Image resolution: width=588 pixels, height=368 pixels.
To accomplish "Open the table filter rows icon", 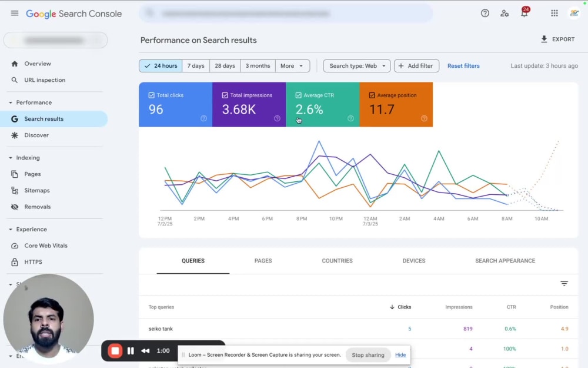I will [564, 284].
